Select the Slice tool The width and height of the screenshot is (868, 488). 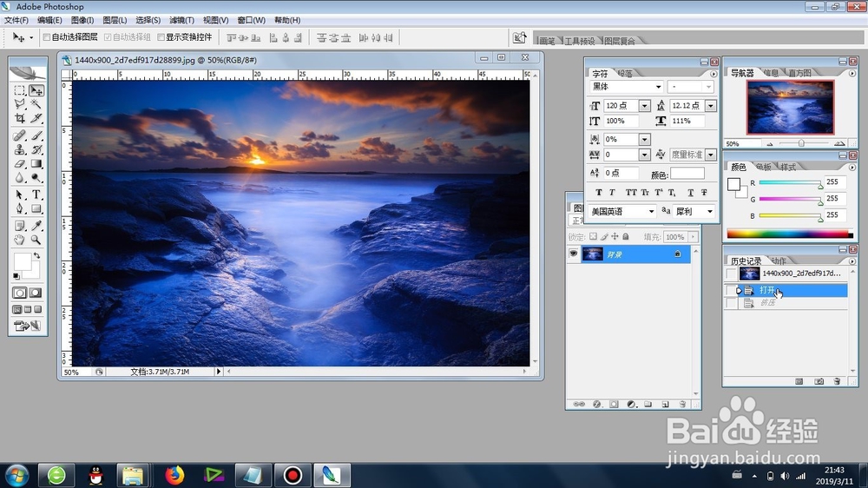click(36, 118)
